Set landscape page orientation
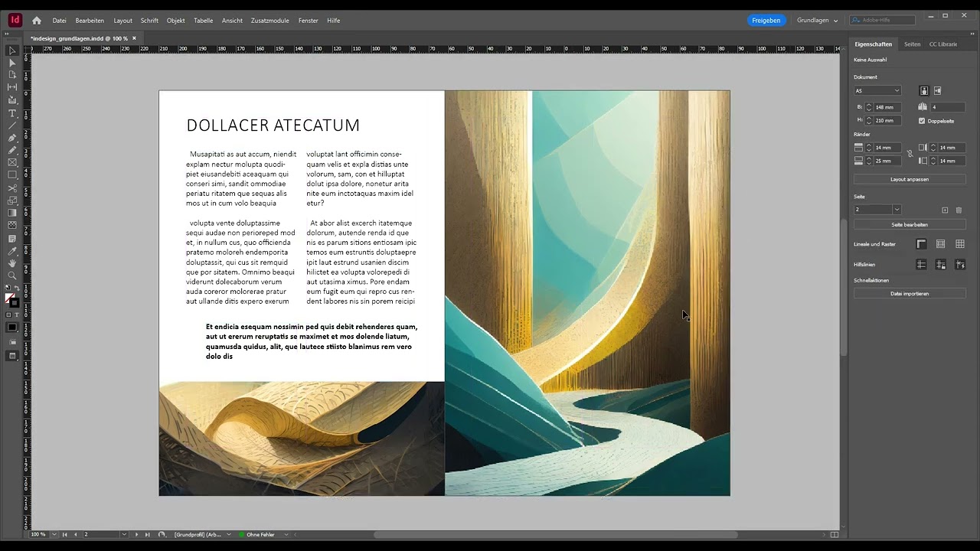 point(937,91)
